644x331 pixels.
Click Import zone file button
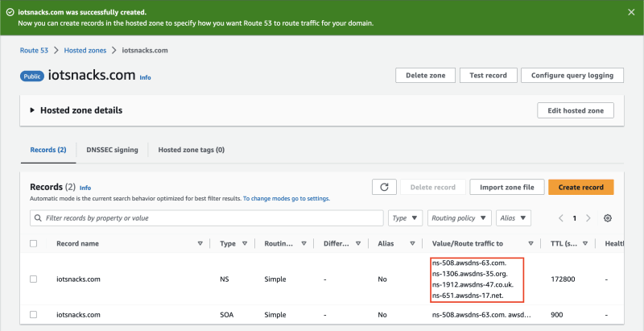tap(507, 188)
